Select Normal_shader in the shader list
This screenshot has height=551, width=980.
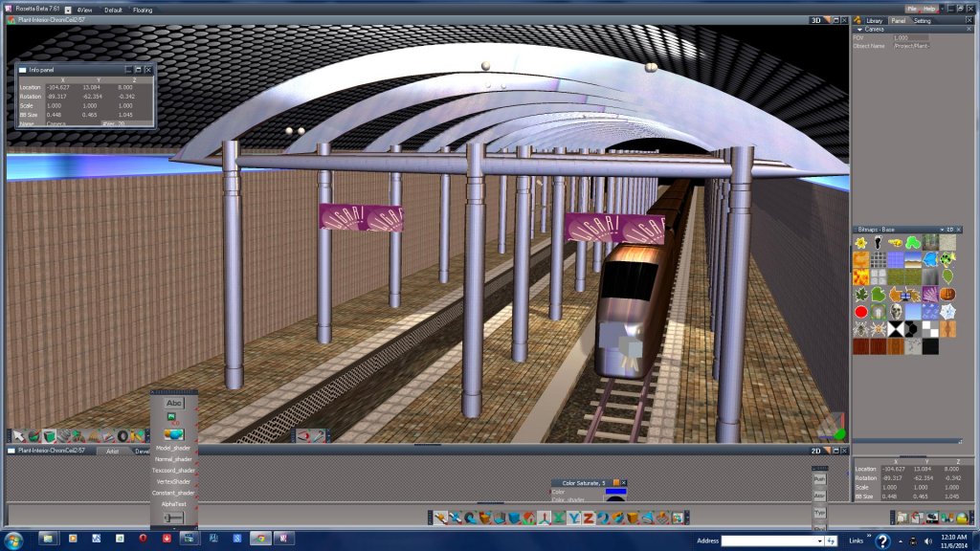click(173, 459)
